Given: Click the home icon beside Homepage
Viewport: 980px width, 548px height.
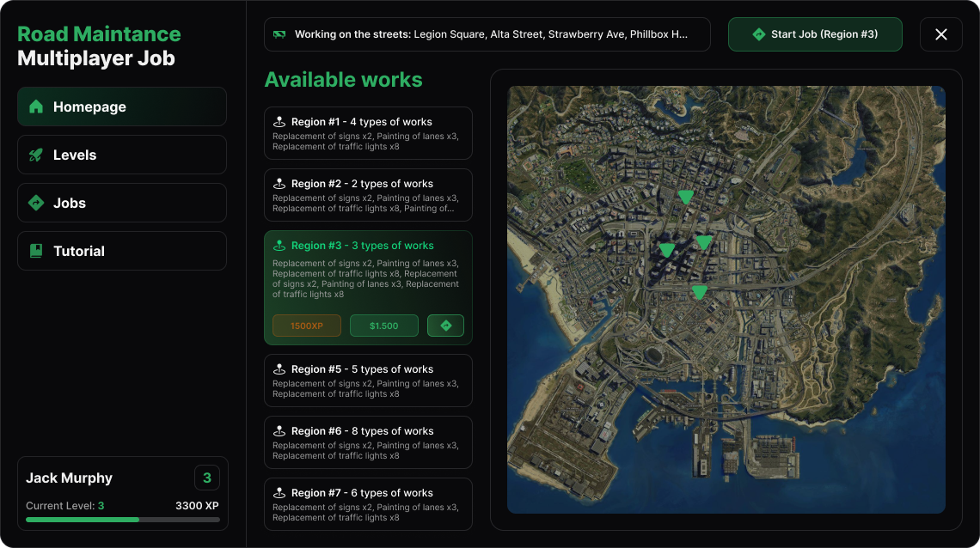Looking at the screenshot, I should pyautogui.click(x=36, y=107).
